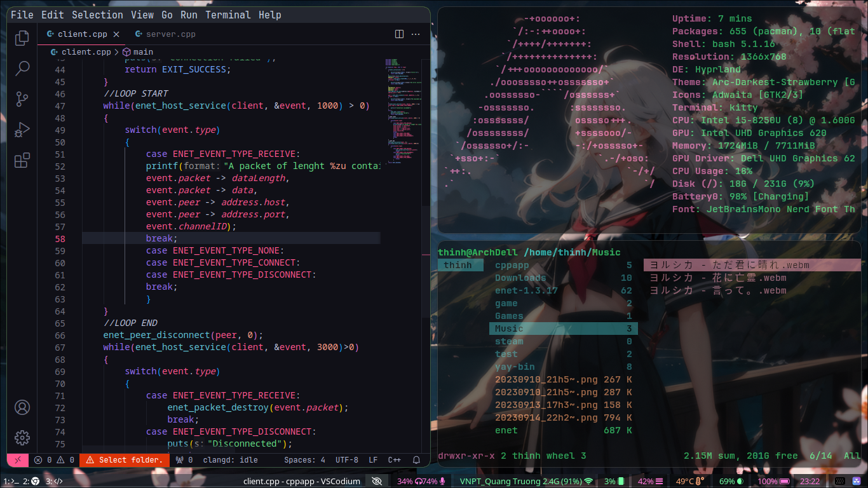Click the 3% CPU usage indicator
Image resolution: width=868 pixels, height=488 pixels.
click(613, 481)
